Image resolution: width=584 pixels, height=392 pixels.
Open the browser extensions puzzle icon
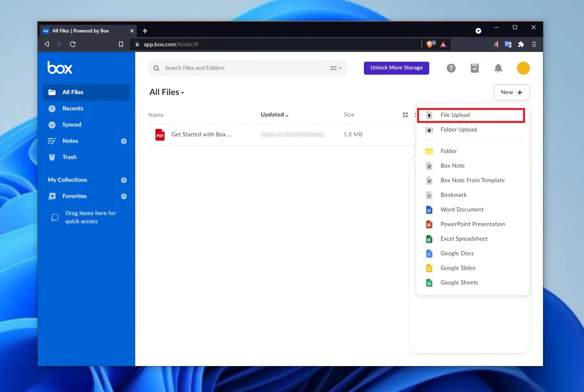pyautogui.click(x=521, y=44)
